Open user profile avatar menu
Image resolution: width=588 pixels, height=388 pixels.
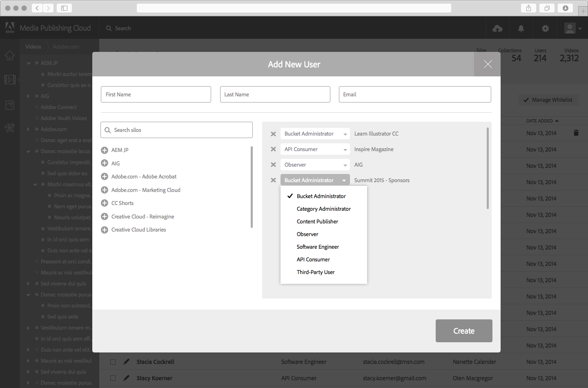(572, 28)
